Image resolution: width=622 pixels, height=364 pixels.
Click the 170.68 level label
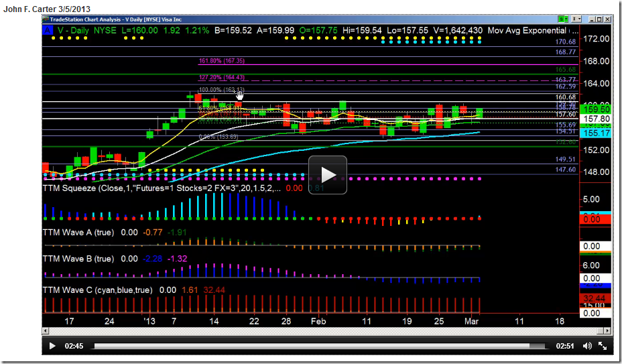click(566, 42)
